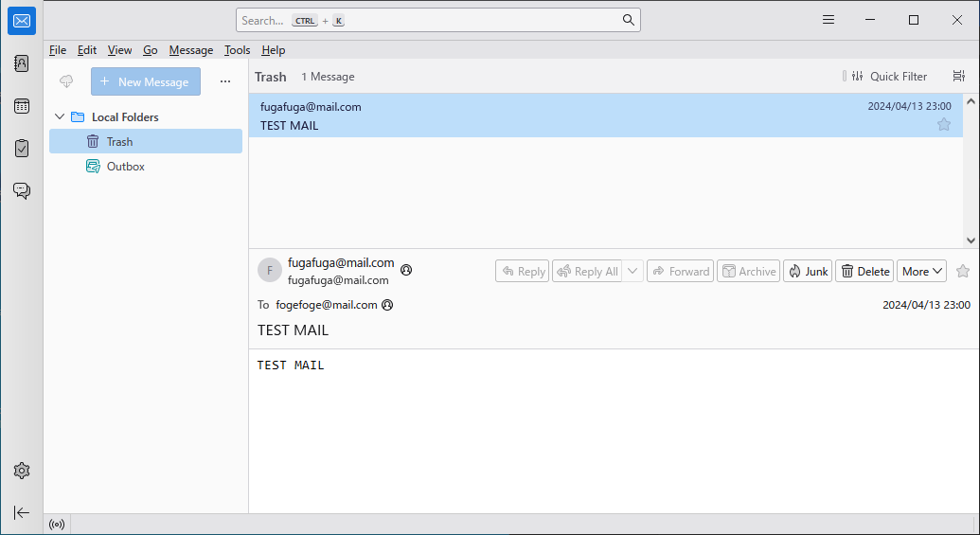This screenshot has width=980, height=535.
Task: Open the Address Book from the sidebar
Action: tap(22, 63)
